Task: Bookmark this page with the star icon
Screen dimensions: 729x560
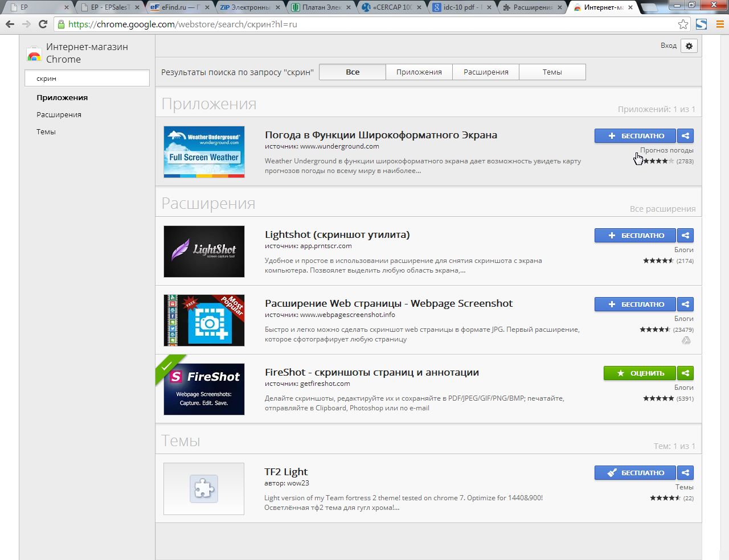Action: pyautogui.click(x=683, y=24)
